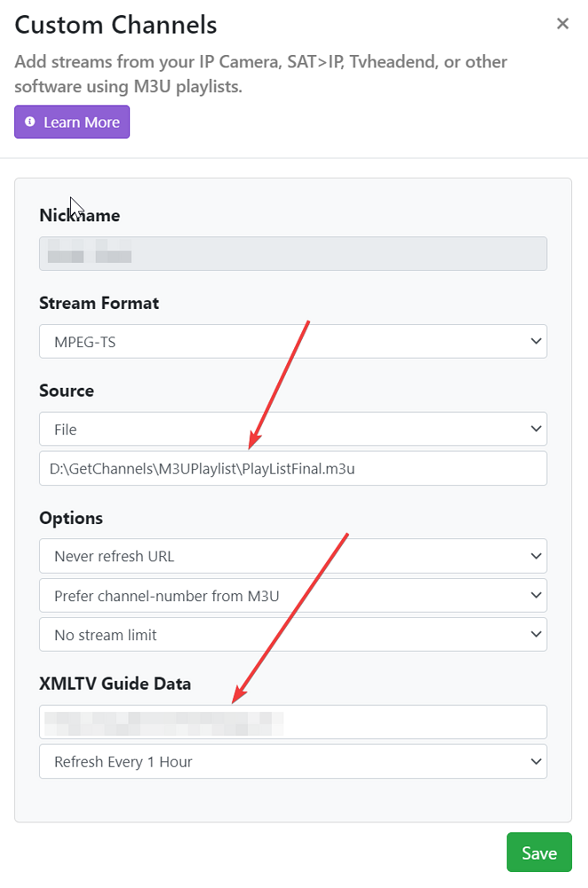
Task: Click the XMLTV Guide Data input field
Action: tap(293, 722)
